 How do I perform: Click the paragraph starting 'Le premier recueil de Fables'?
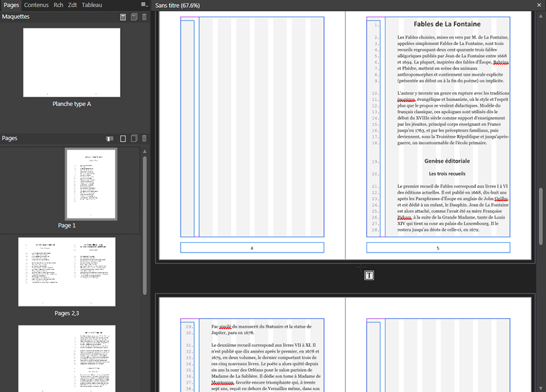tap(453, 208)
